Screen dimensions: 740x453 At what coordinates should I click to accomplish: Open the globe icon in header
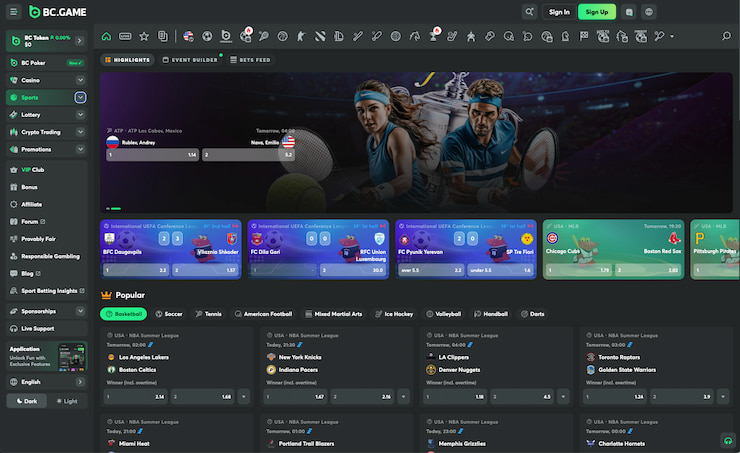tap(649, 12)
